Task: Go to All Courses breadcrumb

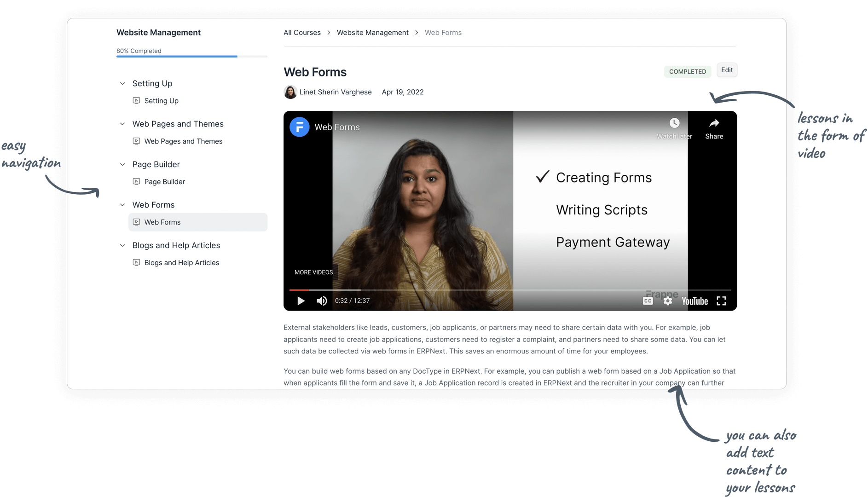Action: [302, 33]
